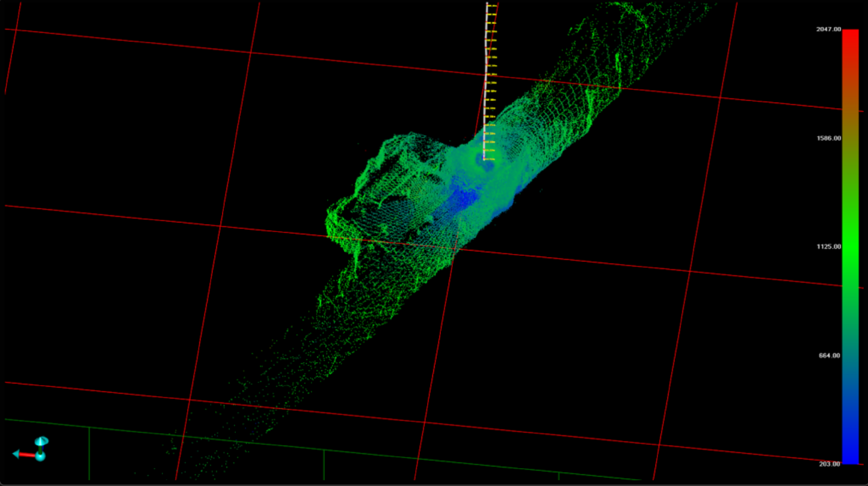Click the red top of the color scale
Screen dimensions: 868x486
850,34
